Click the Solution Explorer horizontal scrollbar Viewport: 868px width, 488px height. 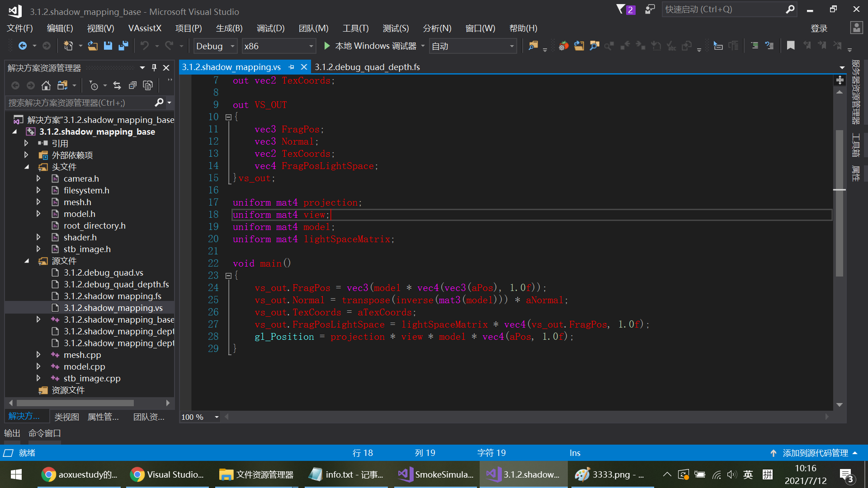click(x=75, y=403)
